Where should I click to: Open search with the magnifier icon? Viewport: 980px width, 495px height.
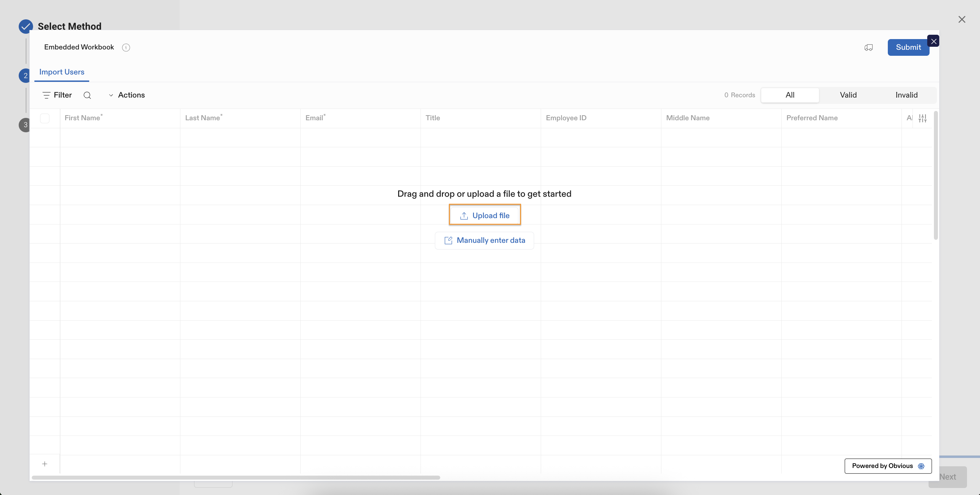(88, 95)
